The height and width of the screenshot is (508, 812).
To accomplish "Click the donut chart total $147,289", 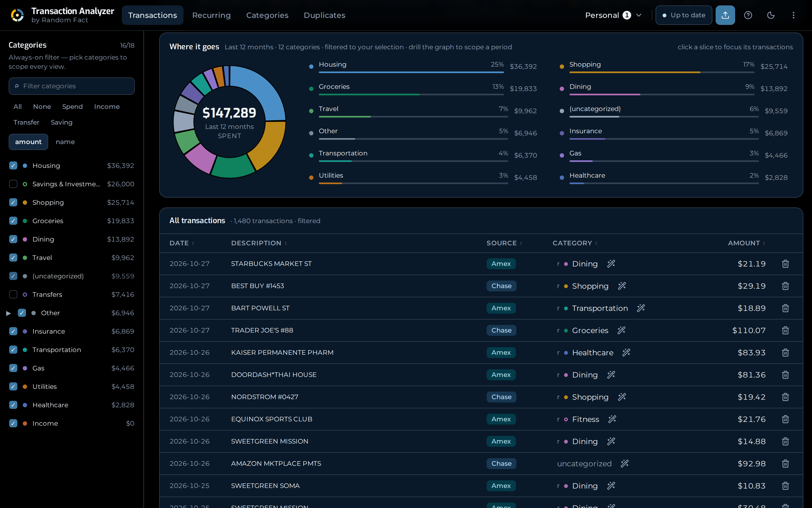I will point(229,113).
